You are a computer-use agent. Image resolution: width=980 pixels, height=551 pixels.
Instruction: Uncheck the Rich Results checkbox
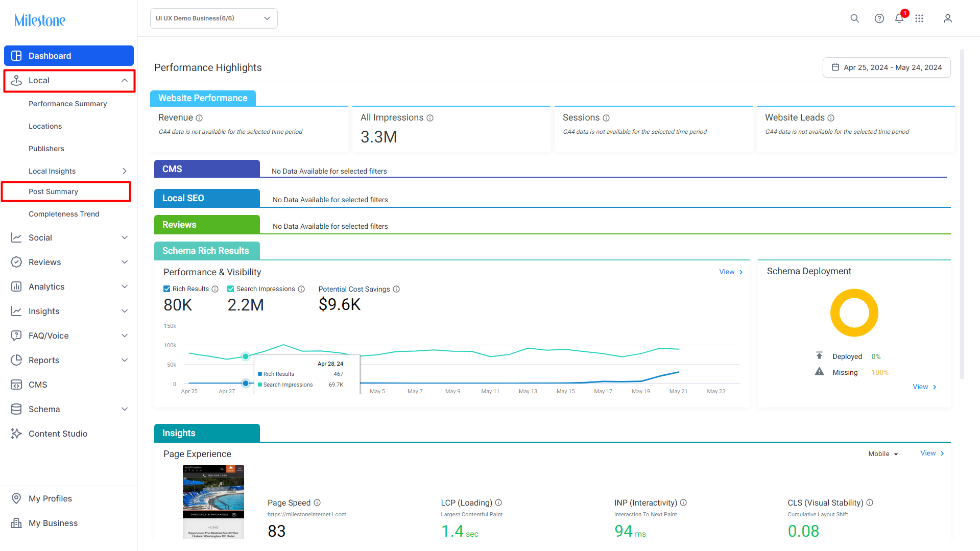(166, 289)
